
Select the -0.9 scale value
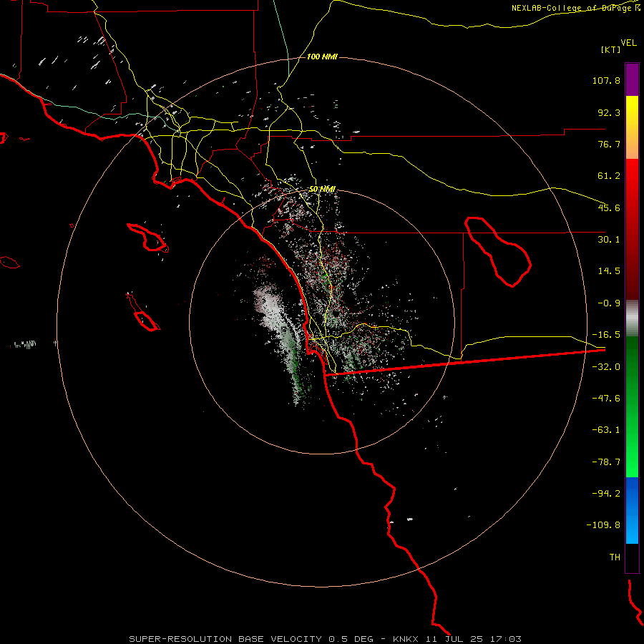(x=609, y=303)
